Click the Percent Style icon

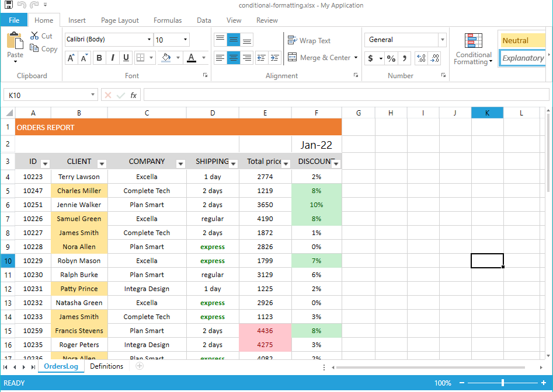coord(391,58)
